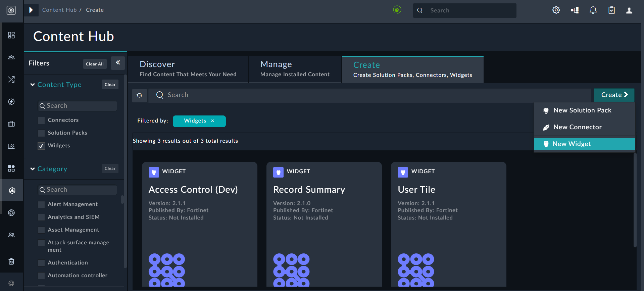Click the Content Type search box
This screenshot has width=644, height=291.
(x=78, y=106)
